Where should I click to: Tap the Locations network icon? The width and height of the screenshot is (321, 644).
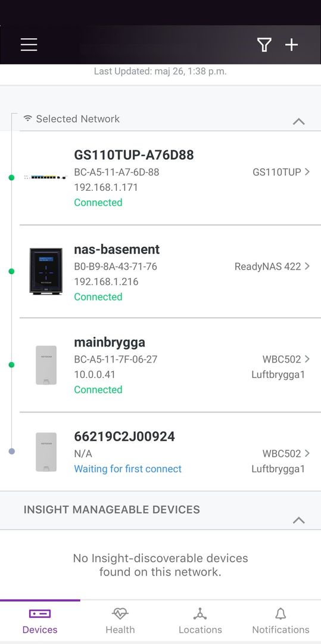point(200,614)
